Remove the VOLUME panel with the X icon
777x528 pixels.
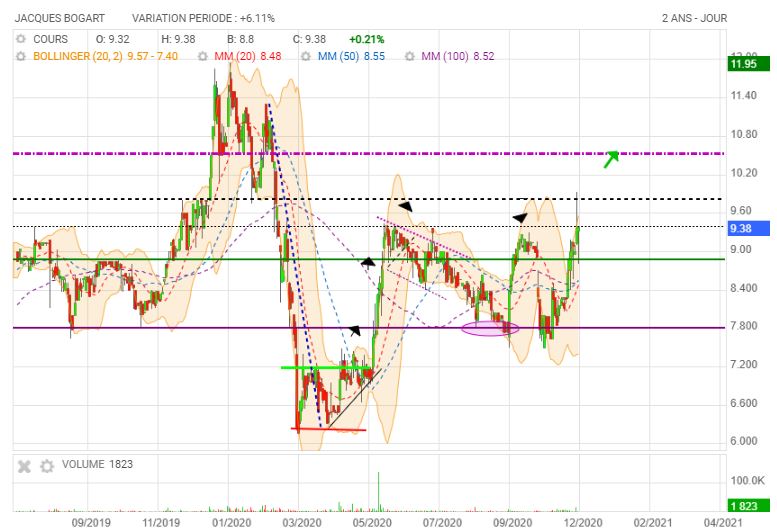pos(24,466)
